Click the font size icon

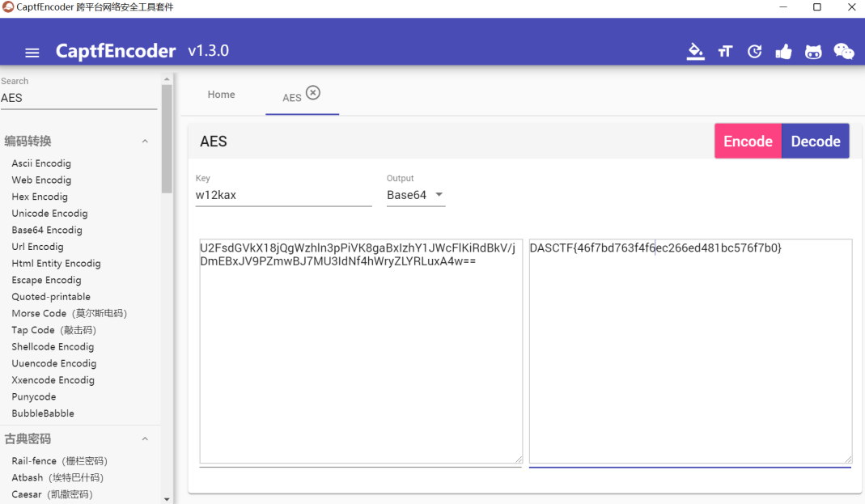(725, 52)
